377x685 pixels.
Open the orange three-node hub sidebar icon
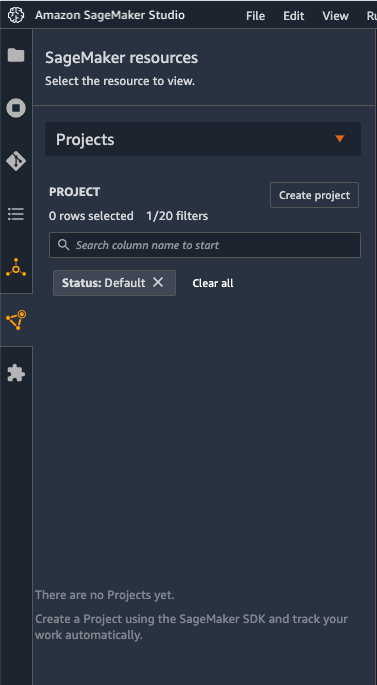point(16,267)
